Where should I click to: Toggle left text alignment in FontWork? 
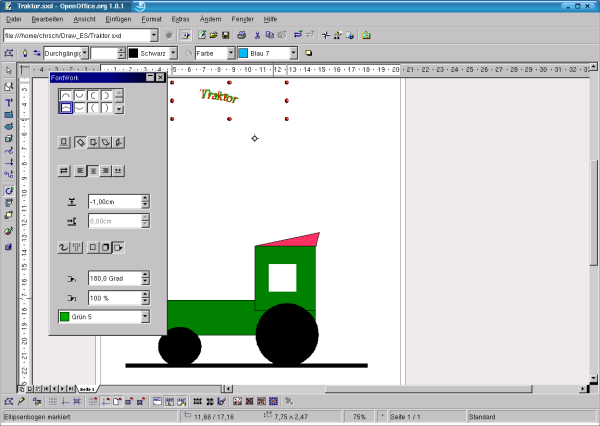[x=80, y=171]
